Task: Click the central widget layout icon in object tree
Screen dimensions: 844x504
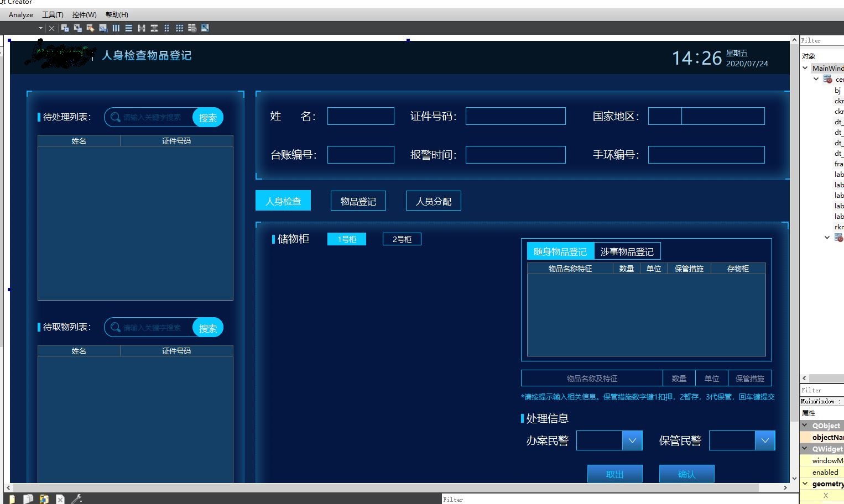Action: (x=828, y=79)
